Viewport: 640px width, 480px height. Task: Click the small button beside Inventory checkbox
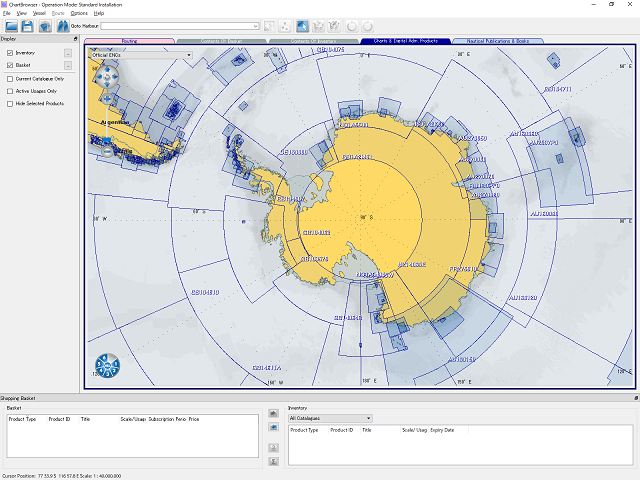[67, 52]
